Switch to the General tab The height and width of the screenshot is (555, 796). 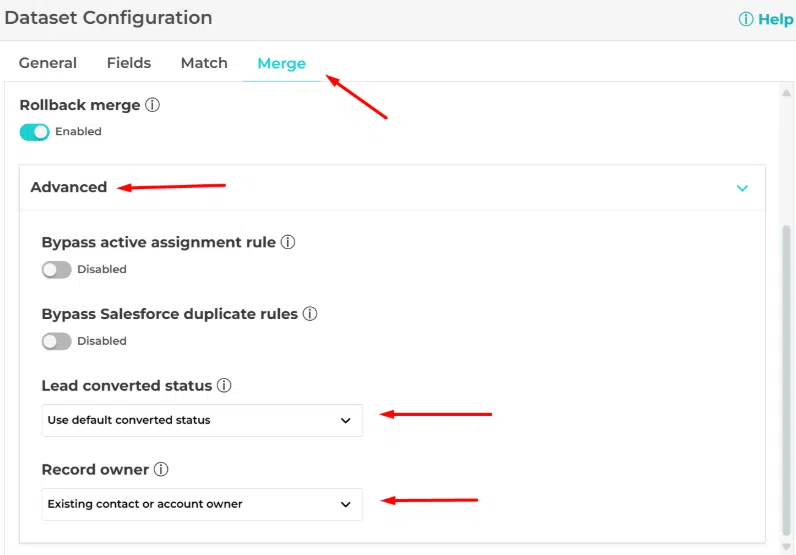pyautogui.click(x=48, y=63)
